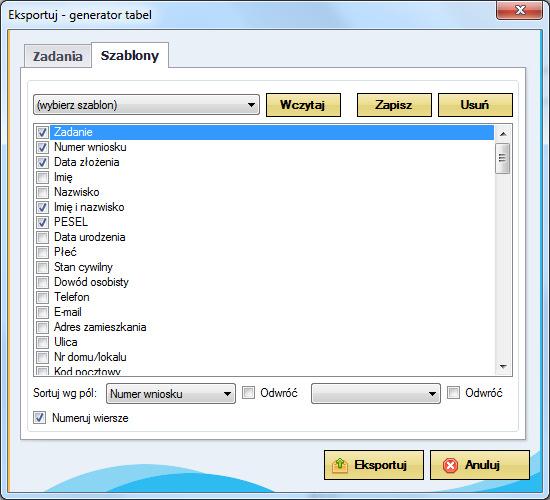Open the (wybierz szablon) template dropdown

point(146,105)
